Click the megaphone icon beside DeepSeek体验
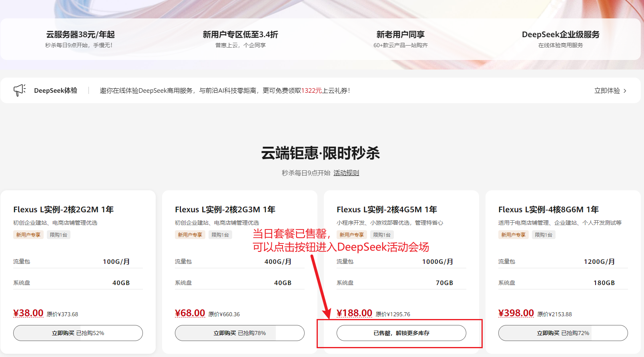The image size is (644, 357). 20,90
